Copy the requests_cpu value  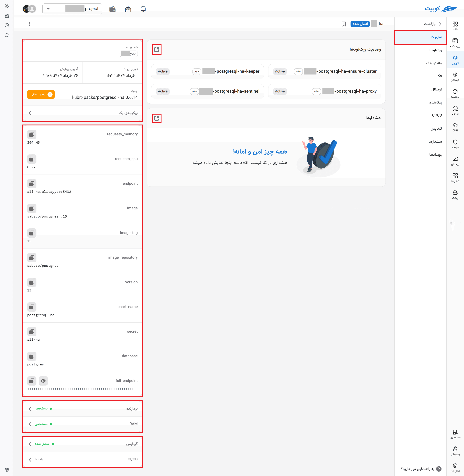pos(32,159)
